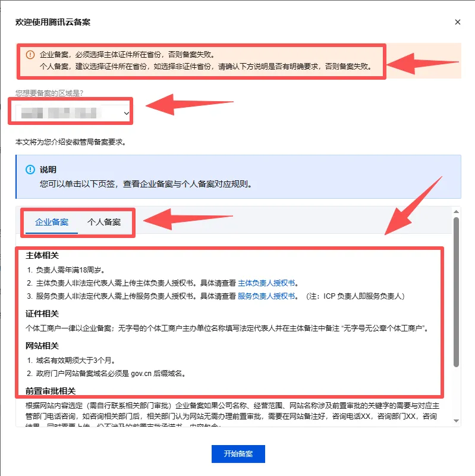Click the 欢迎使用腾讯云备案 dialog title
This screenshot has width=475, height=476.
(x=53, y=22)
